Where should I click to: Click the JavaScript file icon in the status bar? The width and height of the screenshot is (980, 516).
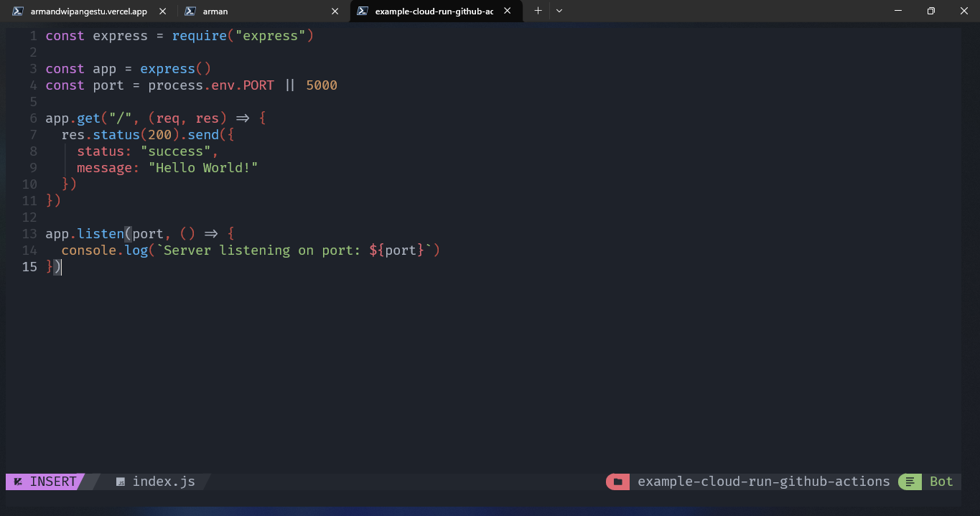[x=120, y=482]
